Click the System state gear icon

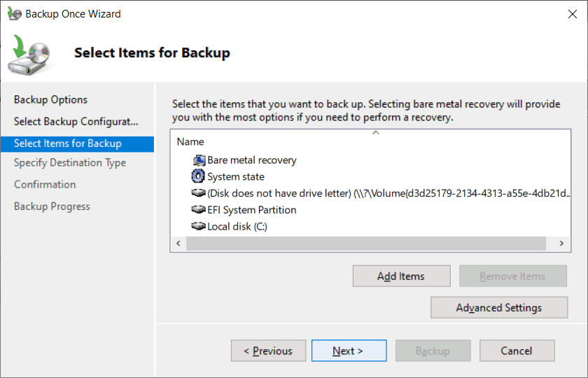pos(198,176)
